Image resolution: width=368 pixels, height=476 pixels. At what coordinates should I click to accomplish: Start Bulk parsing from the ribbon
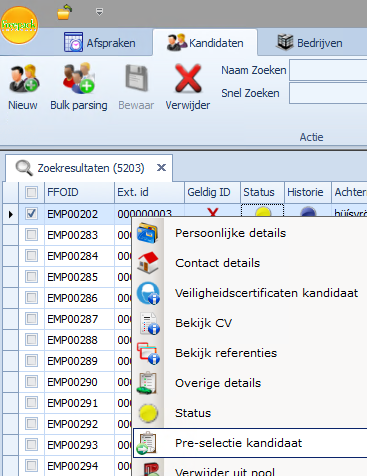click(79, 78)
